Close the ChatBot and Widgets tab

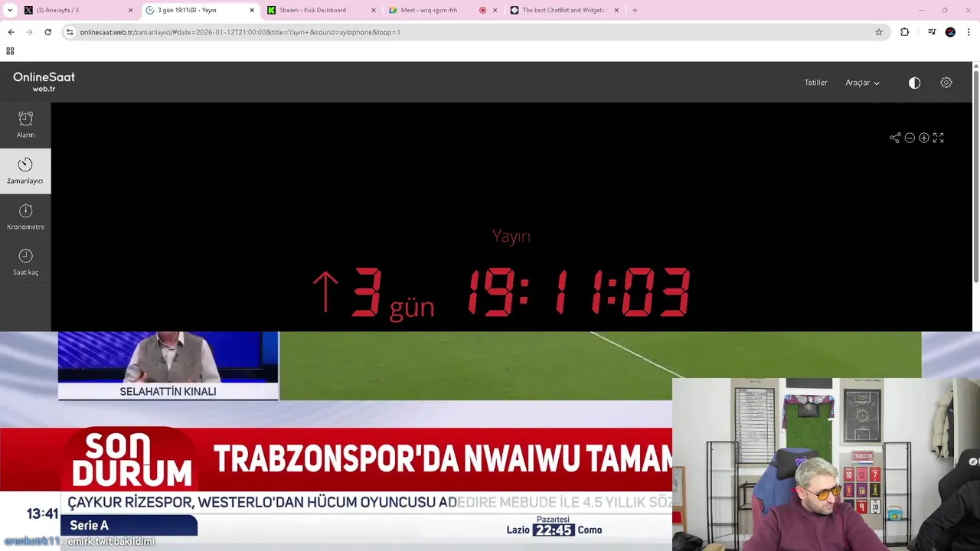[x=616, y=10]
